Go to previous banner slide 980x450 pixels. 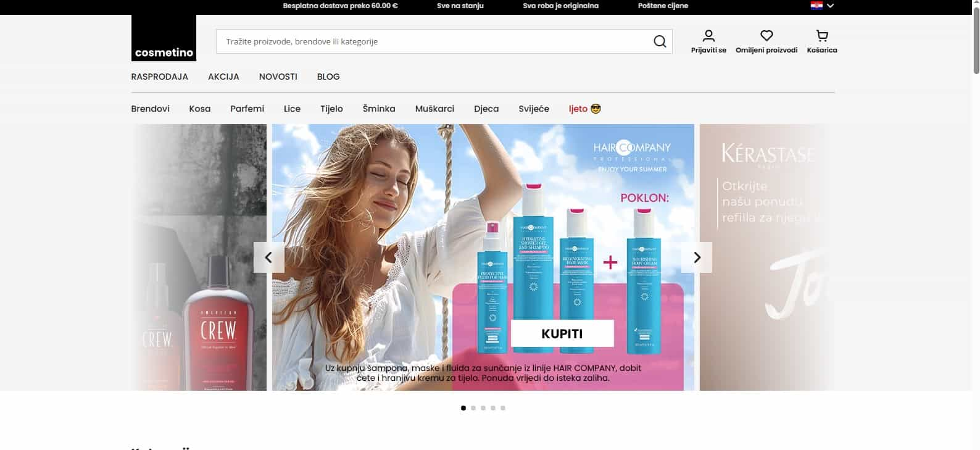click(268, 257)
